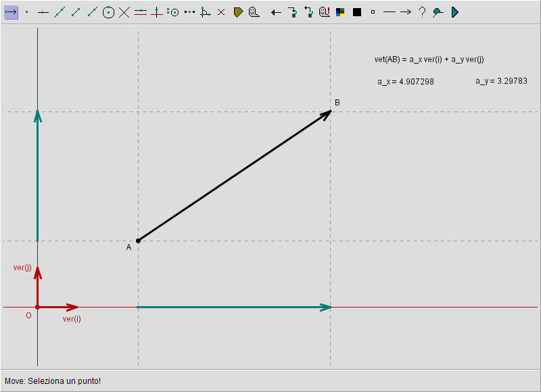Click the teal play triangle icon
Viewport: 541px width, 392px height.
click(x=455, y=12)
